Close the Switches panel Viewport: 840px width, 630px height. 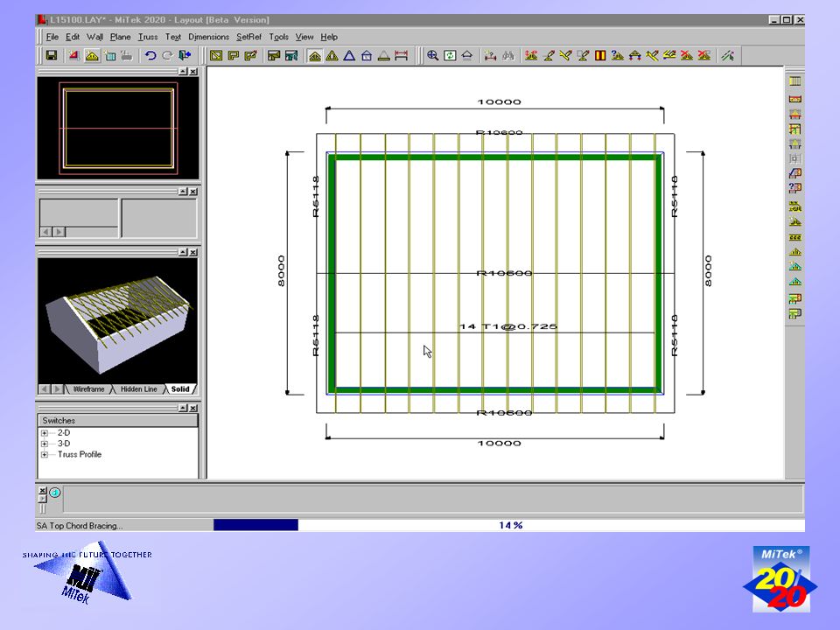[x=193, y=409]
